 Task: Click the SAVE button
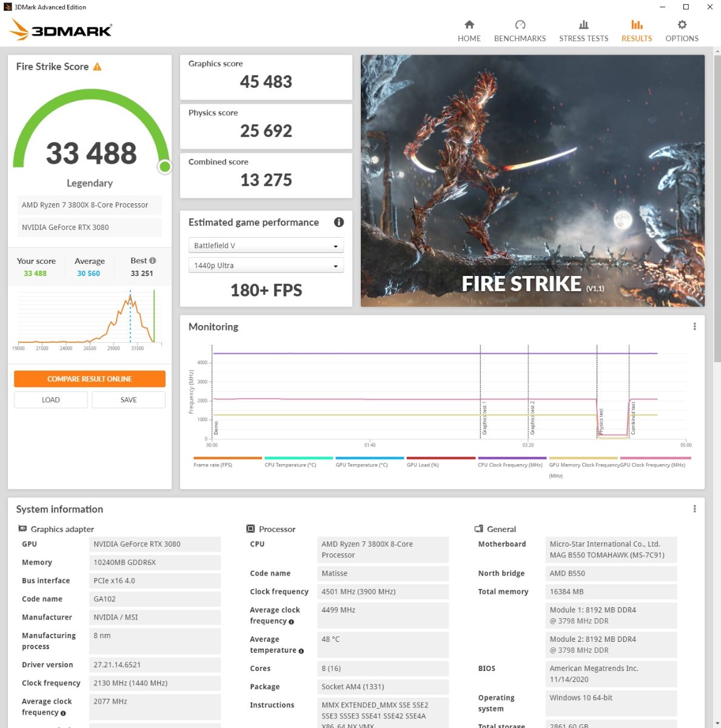pyautogui.click(x=129, y=400)
